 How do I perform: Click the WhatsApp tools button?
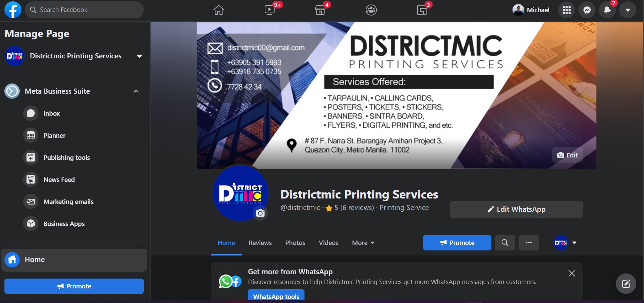[x=276, y=296]
